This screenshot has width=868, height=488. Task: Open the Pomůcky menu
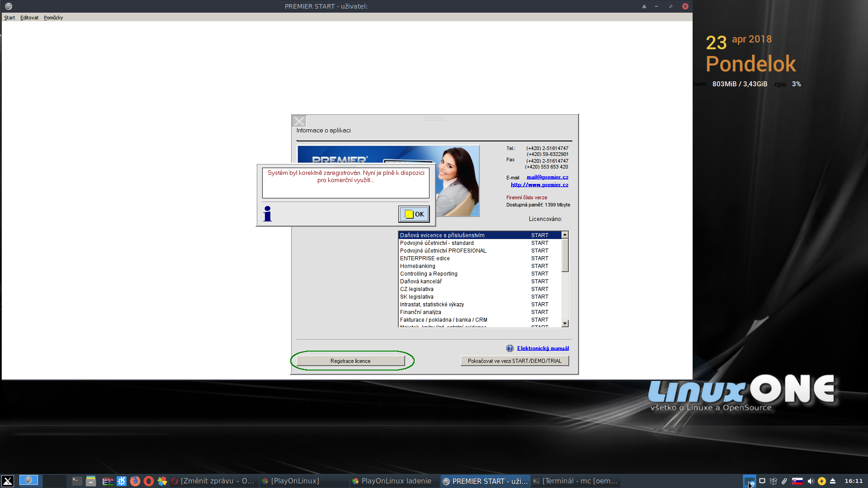pos(53,18)
